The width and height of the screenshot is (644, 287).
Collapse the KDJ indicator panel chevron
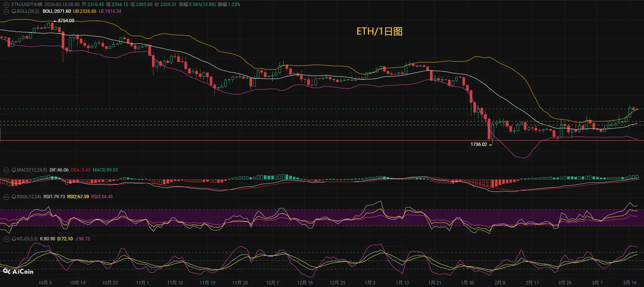tap(6, 239)
